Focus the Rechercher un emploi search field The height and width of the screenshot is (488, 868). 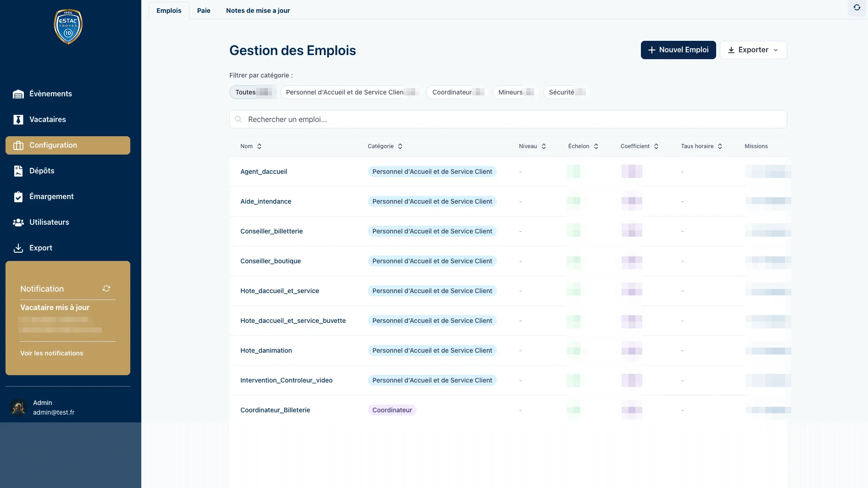pyautogui.click(x=508, y=119)
